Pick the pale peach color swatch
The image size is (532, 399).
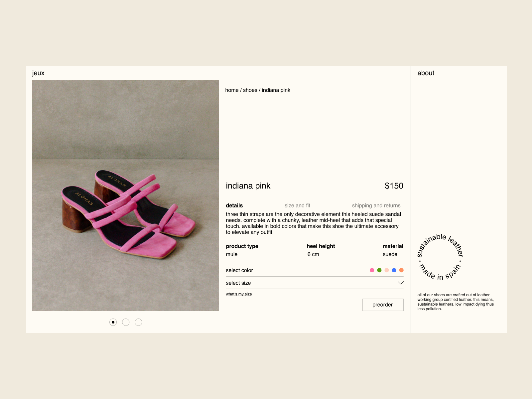[x=387, y=270]
